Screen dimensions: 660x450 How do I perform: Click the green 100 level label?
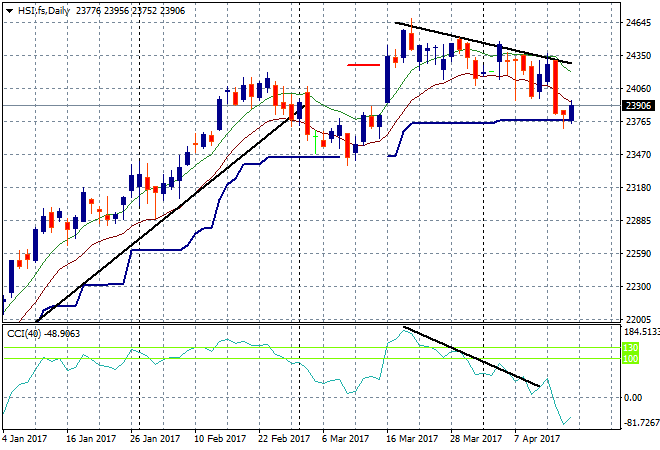630,359
